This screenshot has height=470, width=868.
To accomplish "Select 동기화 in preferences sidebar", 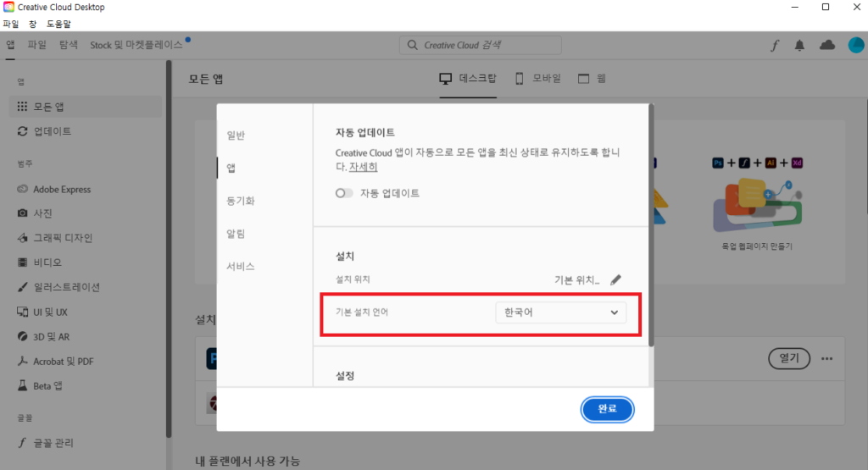I will click(240, 201).
